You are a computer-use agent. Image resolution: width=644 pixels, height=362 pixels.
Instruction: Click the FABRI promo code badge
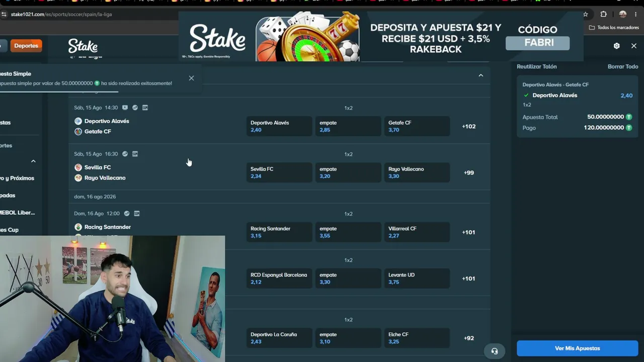538,43
